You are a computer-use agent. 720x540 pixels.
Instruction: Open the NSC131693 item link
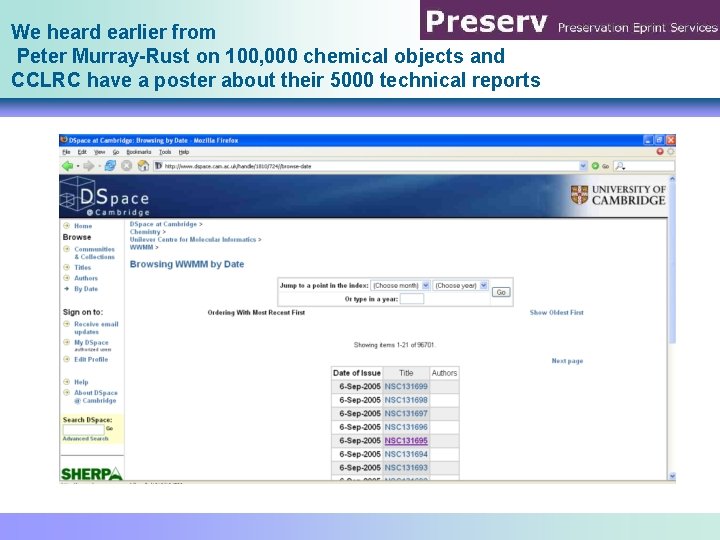click(406, 468)
